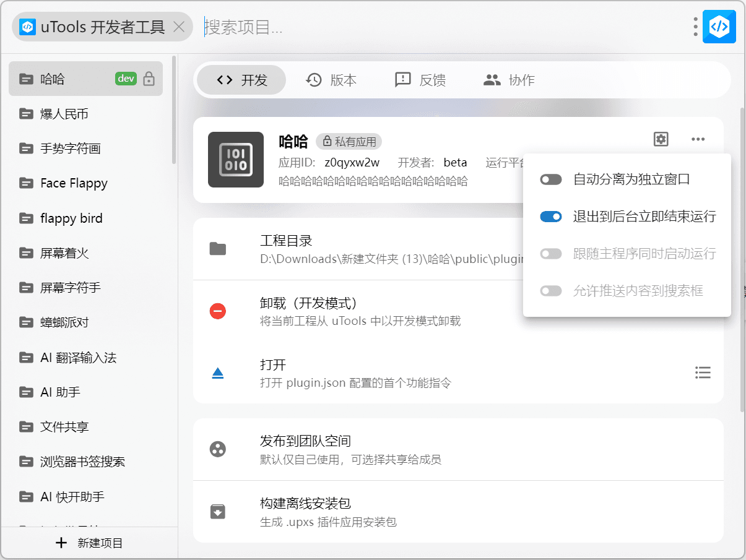Click the green dev badge on 哈哈
Image resolution: width=746 pixels, height=560 pixels.
point(126,79)
